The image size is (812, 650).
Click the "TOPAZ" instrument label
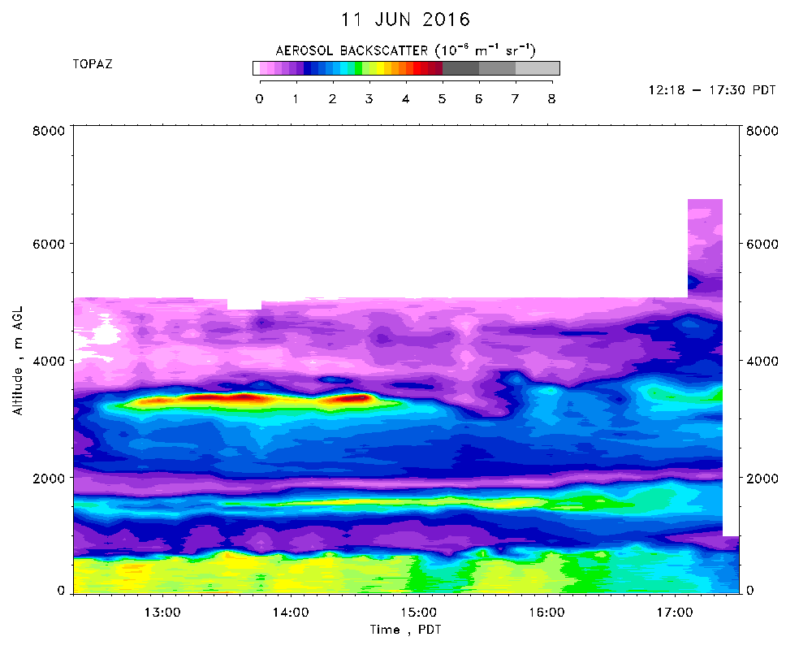pos(93,64)
